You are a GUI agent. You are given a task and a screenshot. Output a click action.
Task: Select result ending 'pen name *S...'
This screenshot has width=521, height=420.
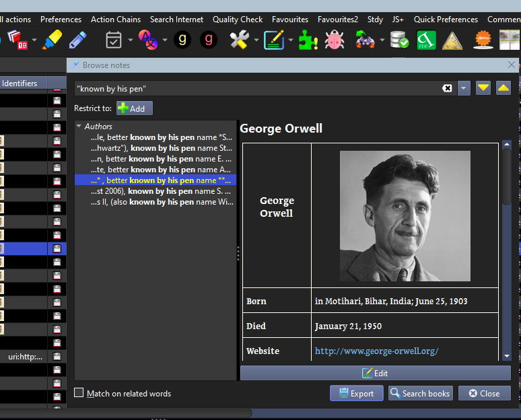pos(162,137)
